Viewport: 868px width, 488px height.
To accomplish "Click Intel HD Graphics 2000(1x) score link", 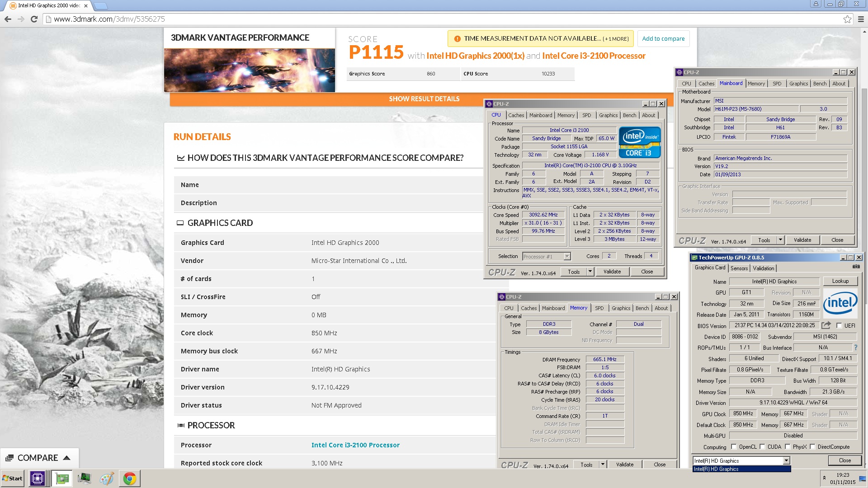I will [475, 56].
